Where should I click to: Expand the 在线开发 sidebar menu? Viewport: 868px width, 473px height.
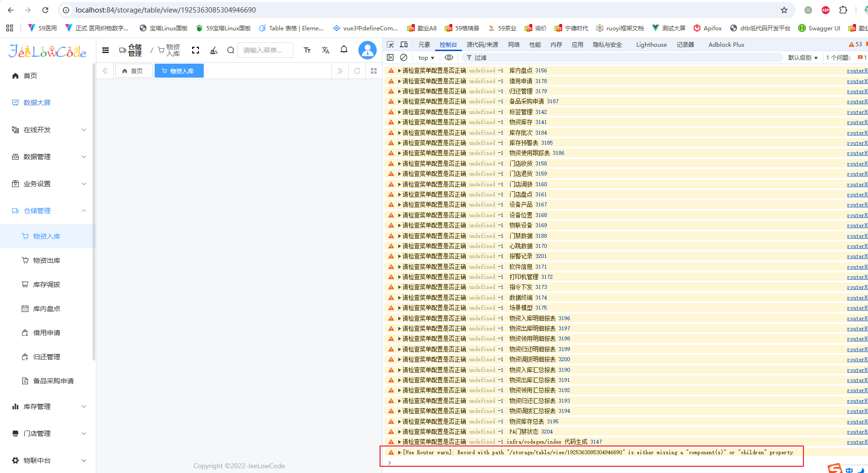(x=48, y=130)
